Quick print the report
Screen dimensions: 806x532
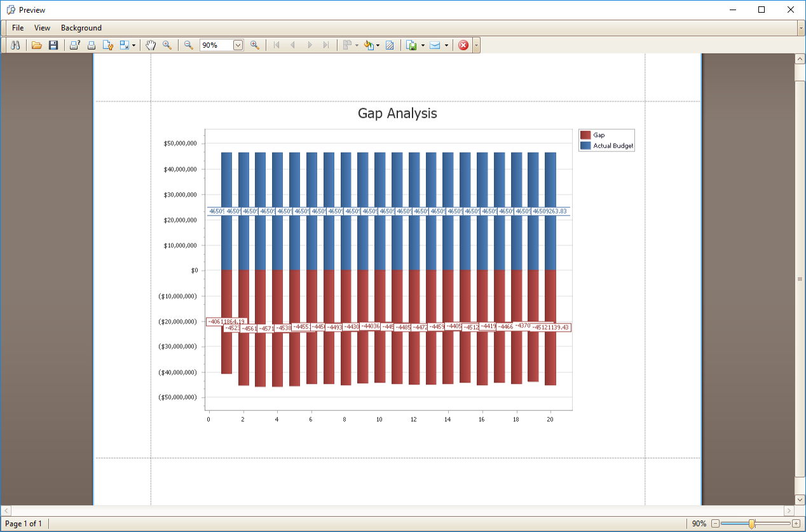(x=92, y=45)
